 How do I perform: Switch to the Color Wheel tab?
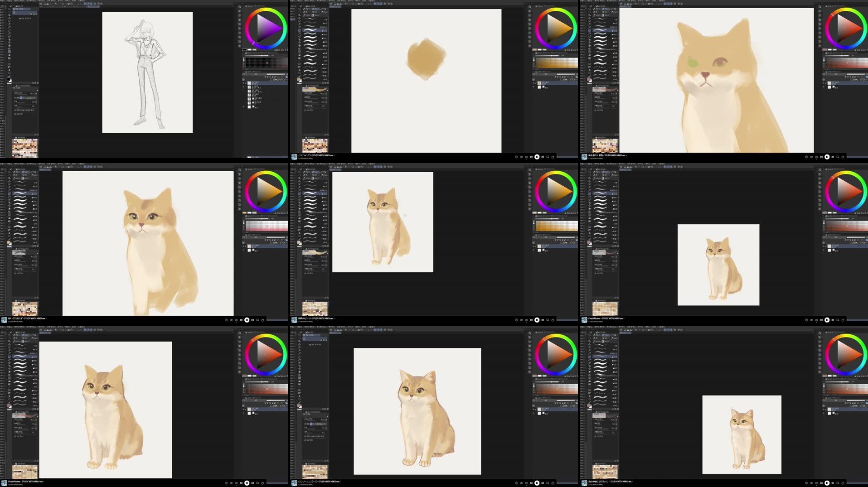coord(249,5)
